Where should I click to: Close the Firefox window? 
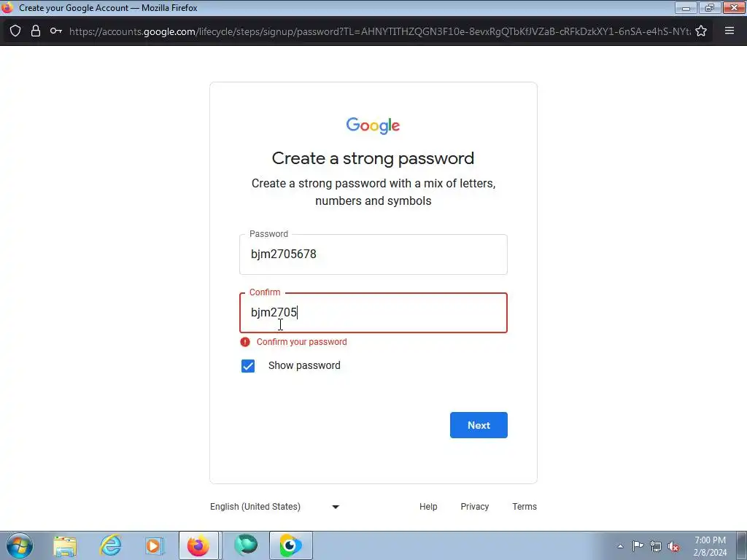734,7
